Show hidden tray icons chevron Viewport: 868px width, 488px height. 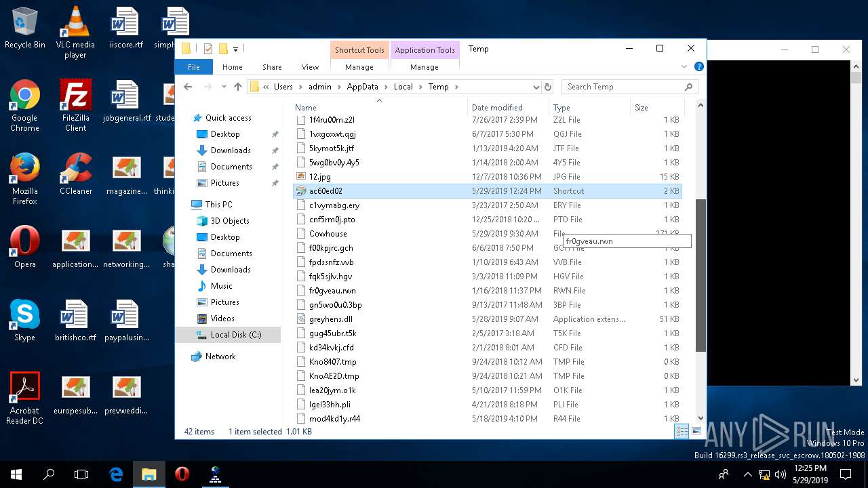747,474
